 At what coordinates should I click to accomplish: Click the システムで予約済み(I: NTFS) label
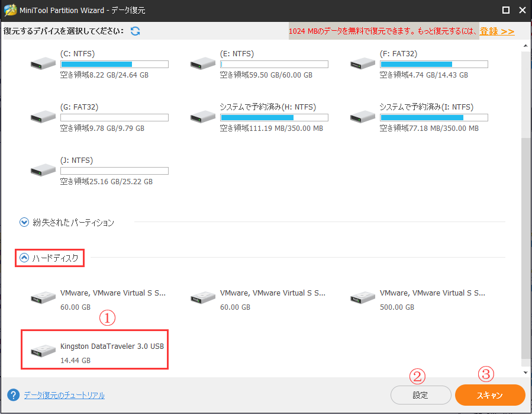coord(427,107)
